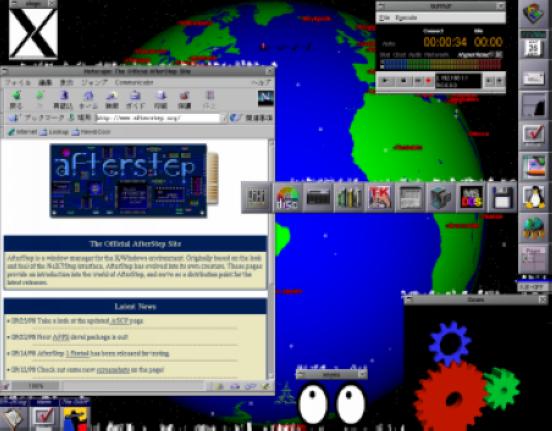Click the Netscape page vertical scrollbar
Image resolution: width=552 pixels, height=431 pixels.
[271, 260]
